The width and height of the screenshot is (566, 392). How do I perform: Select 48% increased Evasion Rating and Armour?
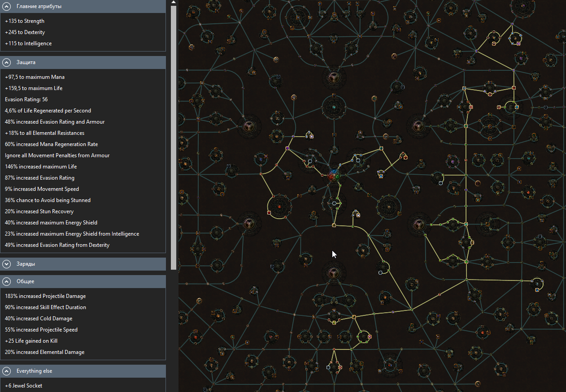(x=55, y=122)
